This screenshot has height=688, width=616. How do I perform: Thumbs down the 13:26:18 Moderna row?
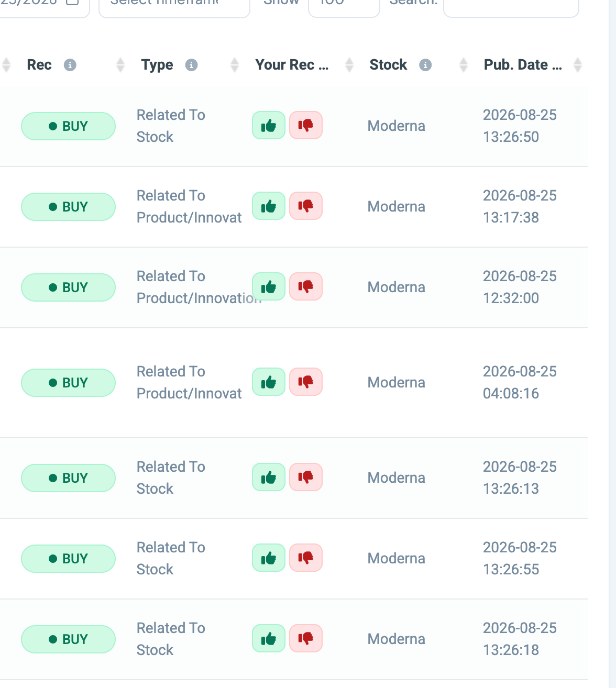(306, 639)
